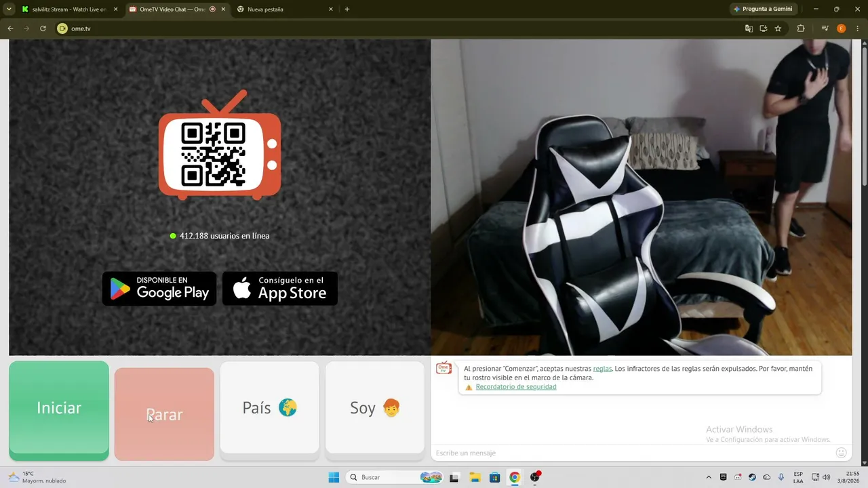Open the volume control in tray
Screen dimensions: 868x488
827,477
